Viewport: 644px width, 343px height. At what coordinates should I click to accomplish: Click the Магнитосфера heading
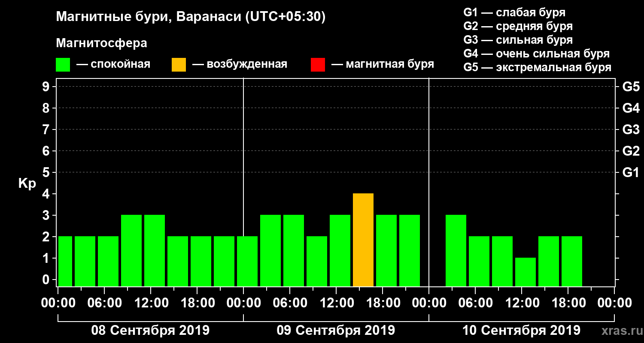point(101,43)
